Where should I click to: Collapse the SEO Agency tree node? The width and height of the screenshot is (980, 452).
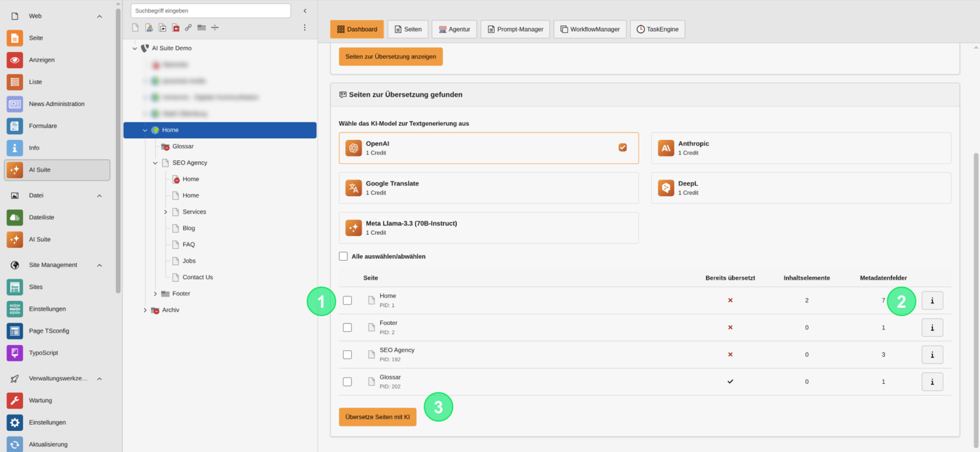[x=155, y=163]
